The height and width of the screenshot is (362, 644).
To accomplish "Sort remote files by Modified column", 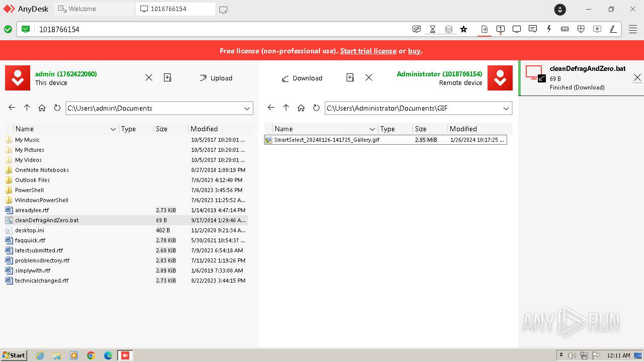I will (480, 129).
